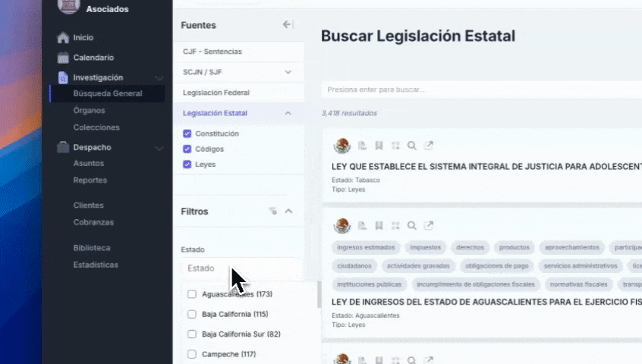Open the Estado filter combo box
642x364 pixels.
pos(239,268)
